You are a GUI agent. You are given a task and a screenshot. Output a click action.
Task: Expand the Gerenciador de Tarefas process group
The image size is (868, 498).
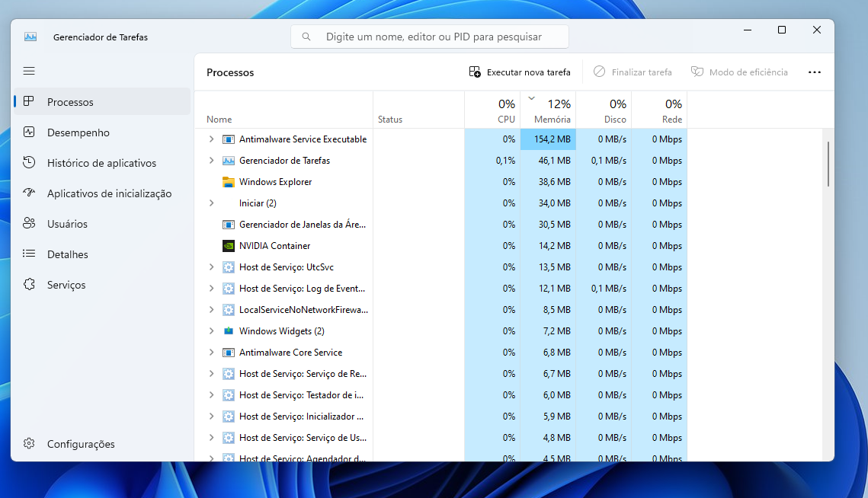pos(211,161)
